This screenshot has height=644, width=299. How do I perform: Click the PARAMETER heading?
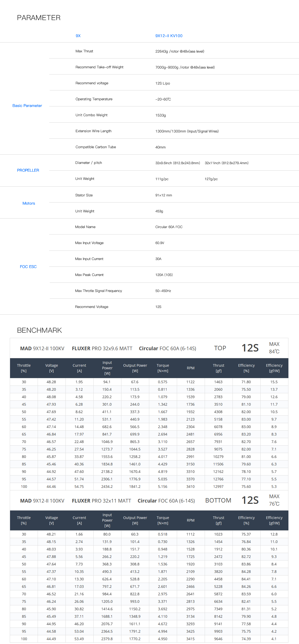(x=39, y=18)
